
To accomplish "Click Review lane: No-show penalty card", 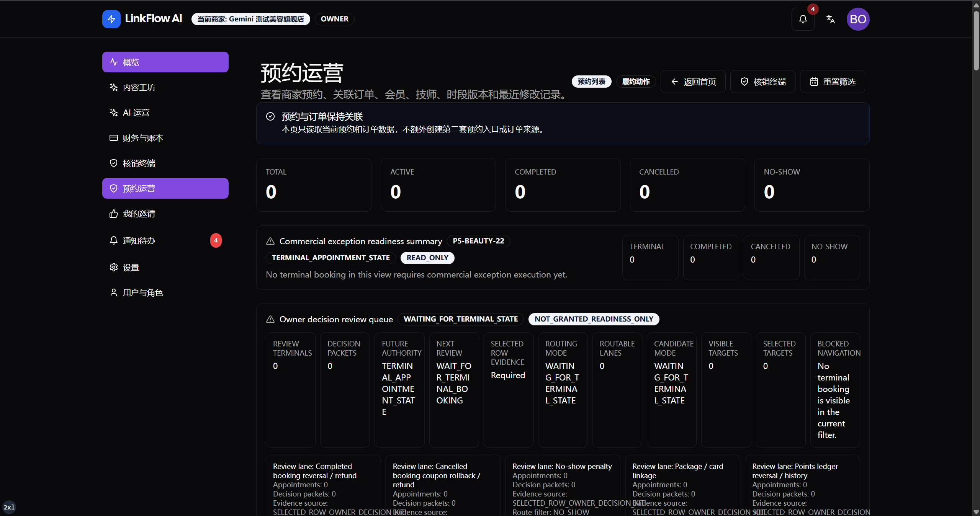I will 563,485.
